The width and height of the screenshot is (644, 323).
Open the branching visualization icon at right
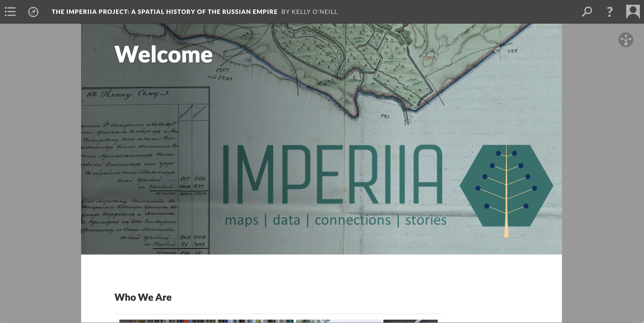point(626,40)
